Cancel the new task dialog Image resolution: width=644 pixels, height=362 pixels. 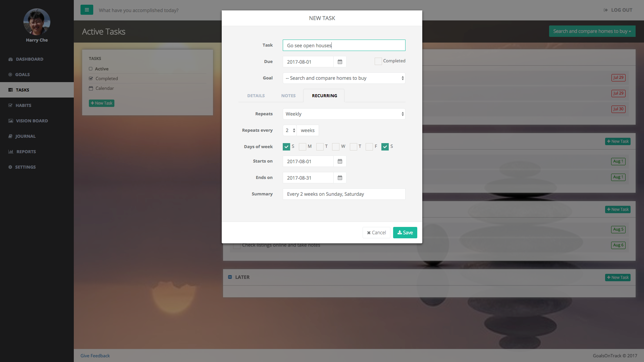click(x=376, y=233)
